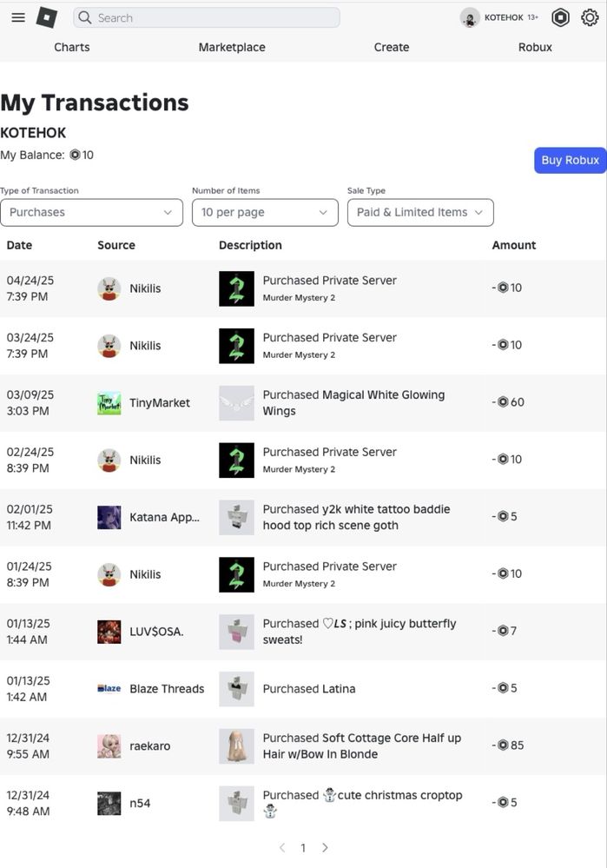Screen dimensions: 607x868
Task: Click Nikilis avatar in 02/24/25 row
Action: (109, 460)
